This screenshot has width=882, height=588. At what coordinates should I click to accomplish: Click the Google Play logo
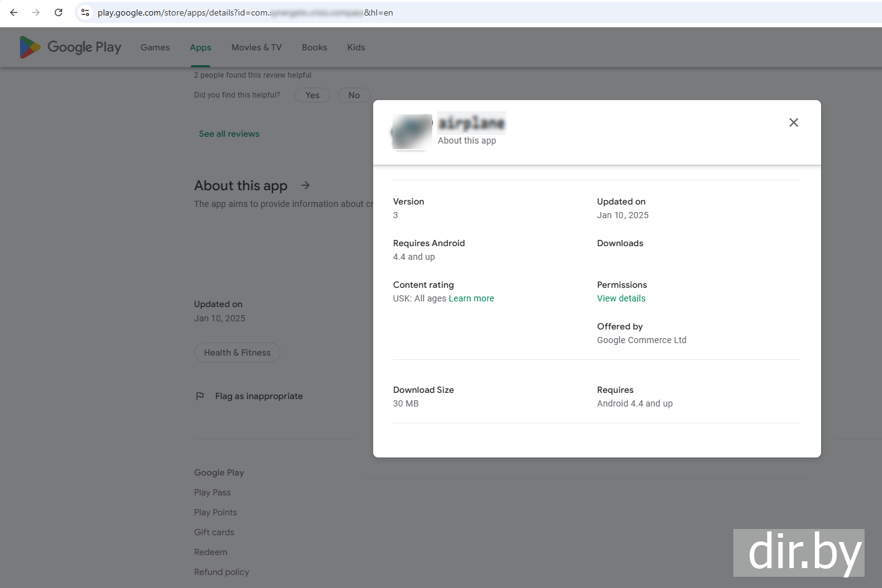(x=70, y=47)
